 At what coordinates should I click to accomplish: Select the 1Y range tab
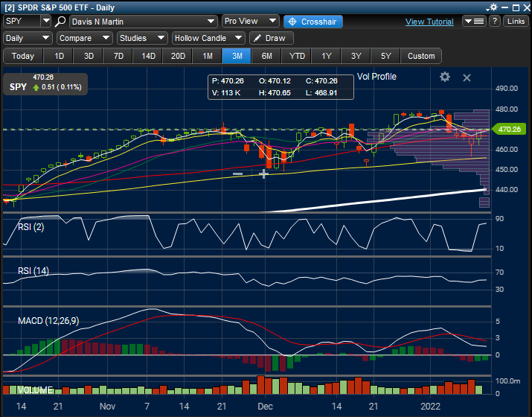[327, 56]
